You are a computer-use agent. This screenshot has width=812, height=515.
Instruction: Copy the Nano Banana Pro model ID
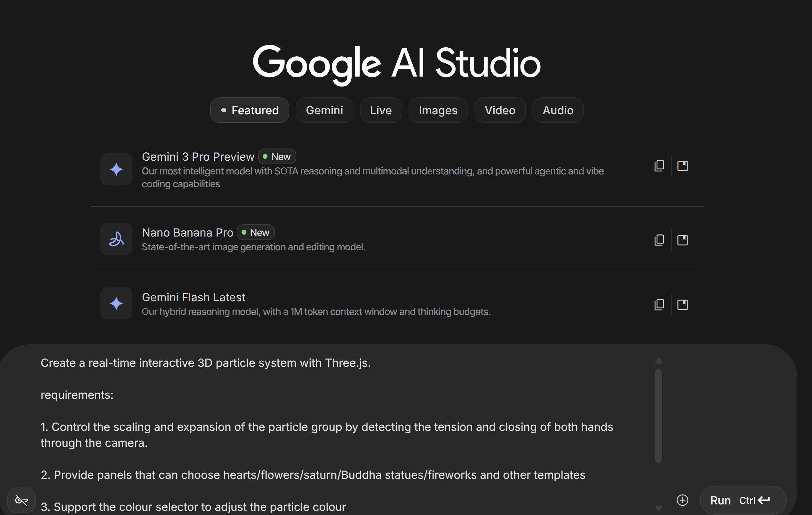(659, 240)
